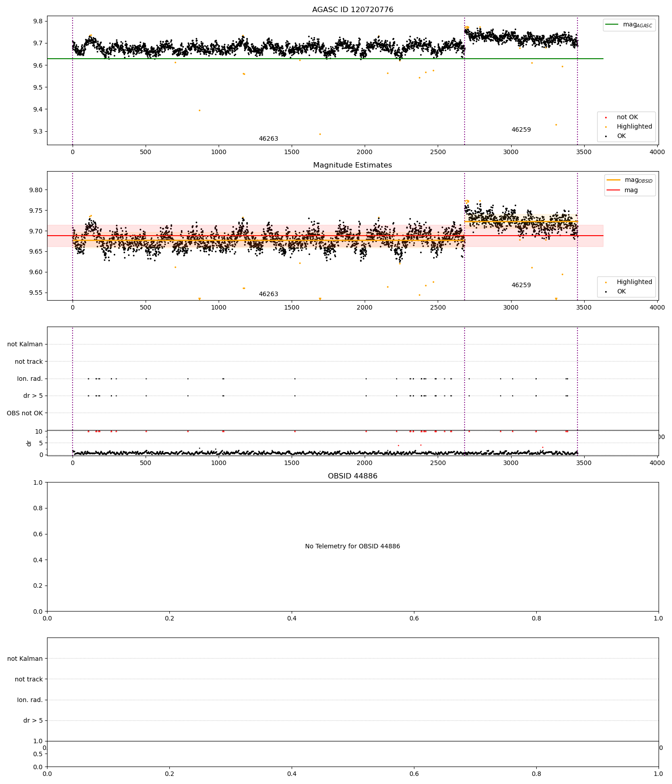The width and height of the screenshot is (672, 784).
Task: Click the 10 tick on the dr axis
Action: (x=39, y=431)
